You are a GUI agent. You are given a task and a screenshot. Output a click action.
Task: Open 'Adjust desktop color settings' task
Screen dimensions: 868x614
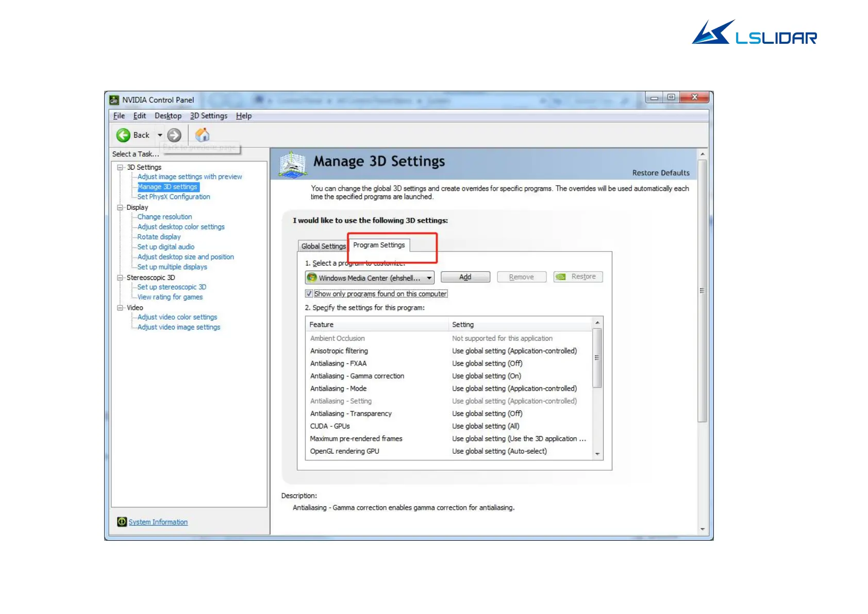click(181, 227)
